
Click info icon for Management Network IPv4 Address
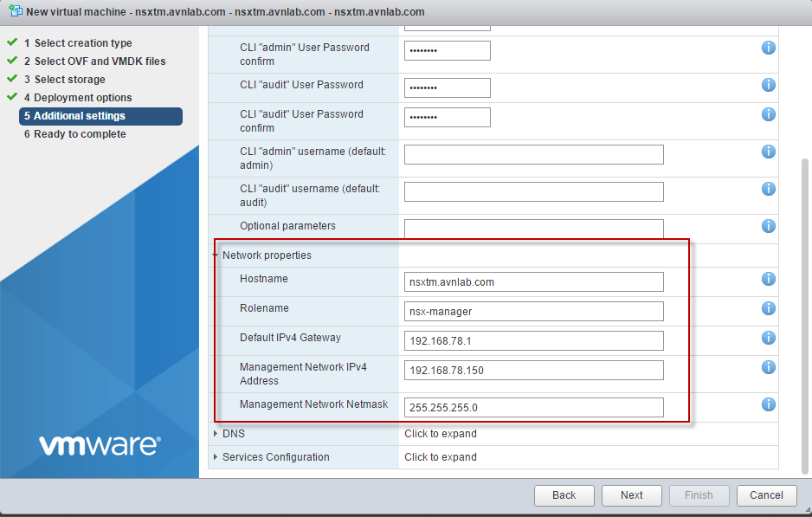click(x=768, y=367)
